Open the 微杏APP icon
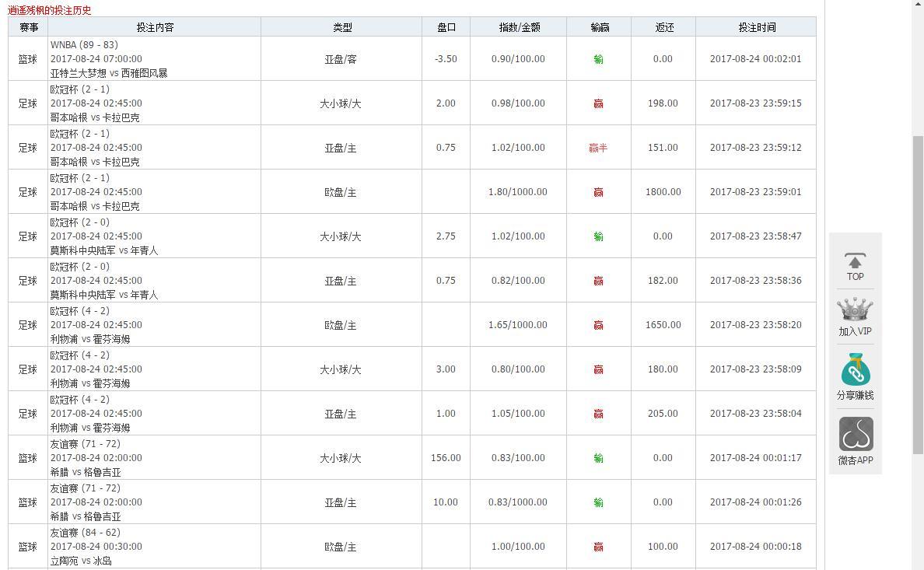 click(x=856, y=435)
